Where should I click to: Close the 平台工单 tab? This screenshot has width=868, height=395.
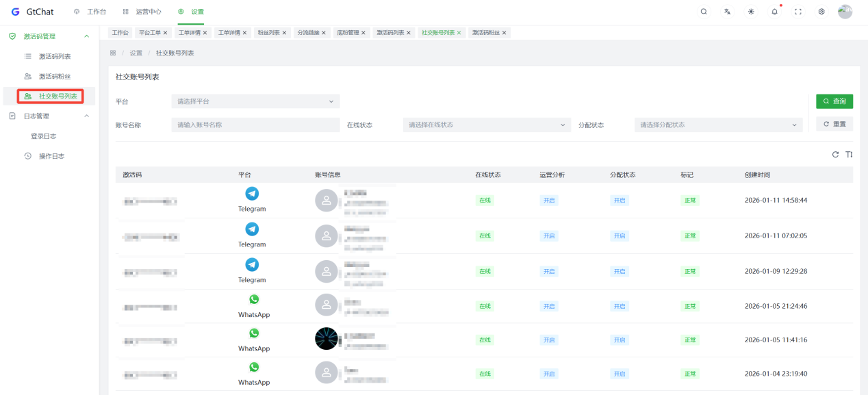pos(165,33)
